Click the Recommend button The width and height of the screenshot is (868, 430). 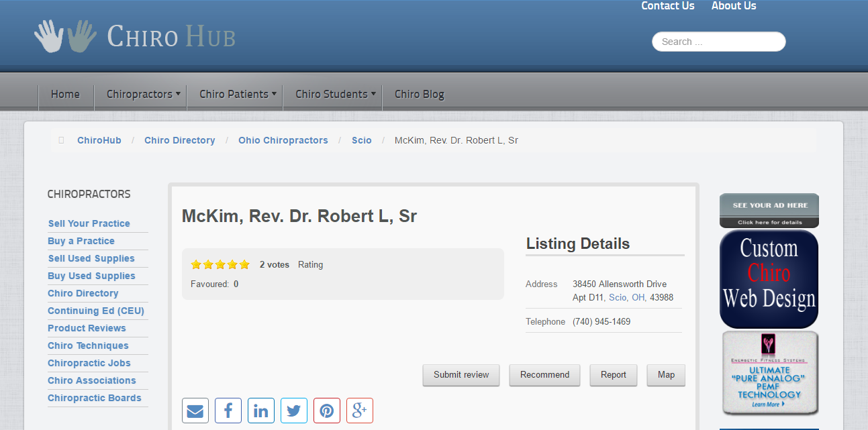pos(544,375)
